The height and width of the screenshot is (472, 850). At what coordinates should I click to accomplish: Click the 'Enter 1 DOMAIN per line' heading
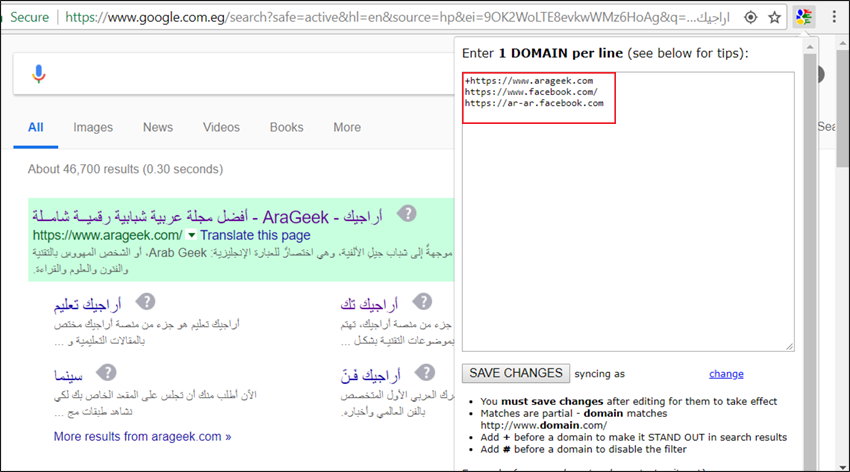(605, 53)
